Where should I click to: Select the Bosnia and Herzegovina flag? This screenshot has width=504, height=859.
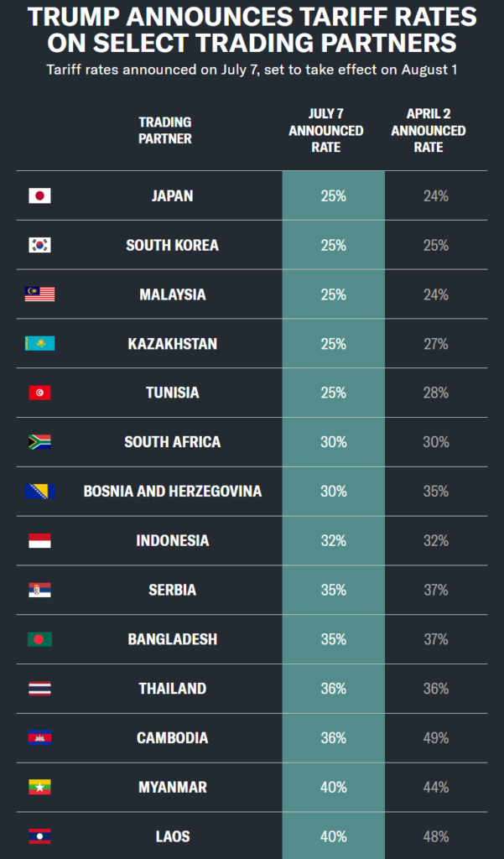click(x=39, y=492)
